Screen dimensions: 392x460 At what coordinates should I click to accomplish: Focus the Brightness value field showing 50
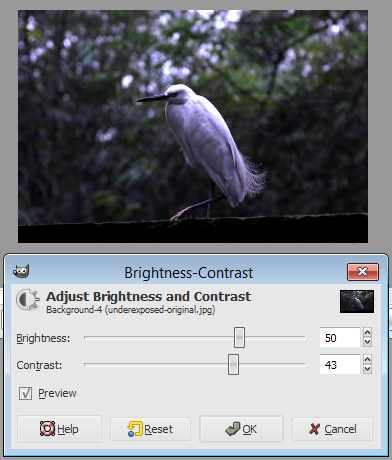[340, 337]
